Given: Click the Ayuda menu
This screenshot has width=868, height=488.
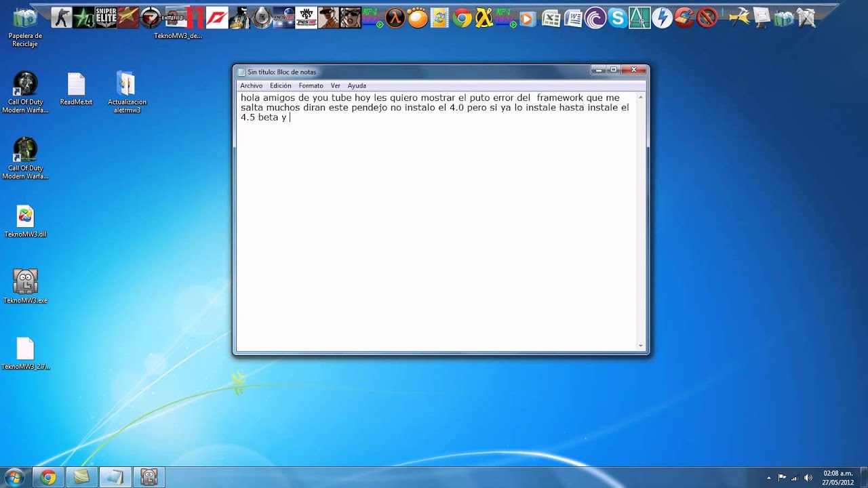Looking at the screenshot, I should tap(357, 85).
